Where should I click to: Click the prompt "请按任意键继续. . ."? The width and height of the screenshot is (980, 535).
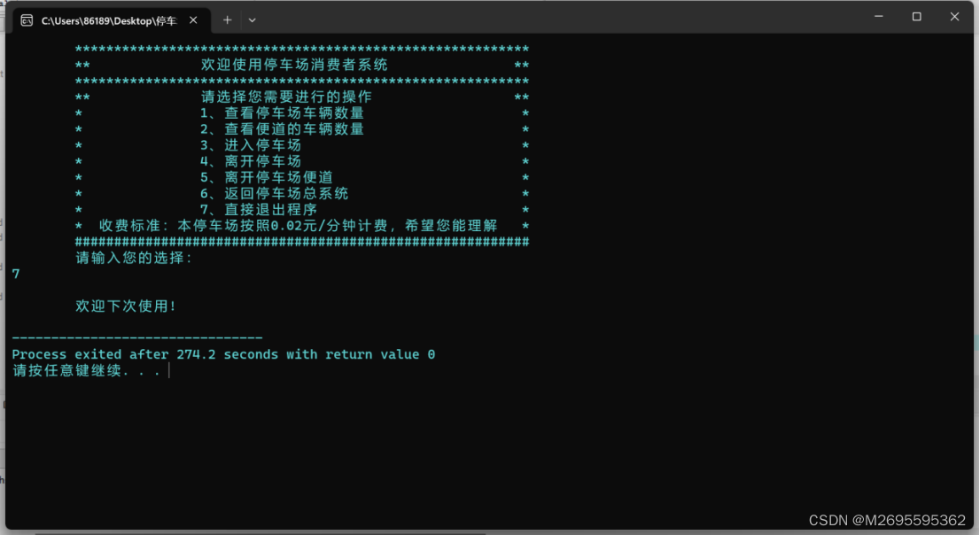tap(86, 370)
